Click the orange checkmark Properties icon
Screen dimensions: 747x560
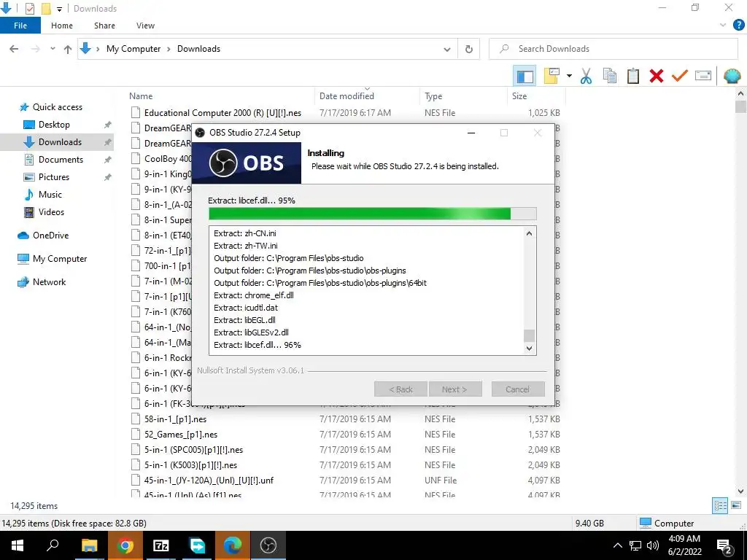pos(680,76)
